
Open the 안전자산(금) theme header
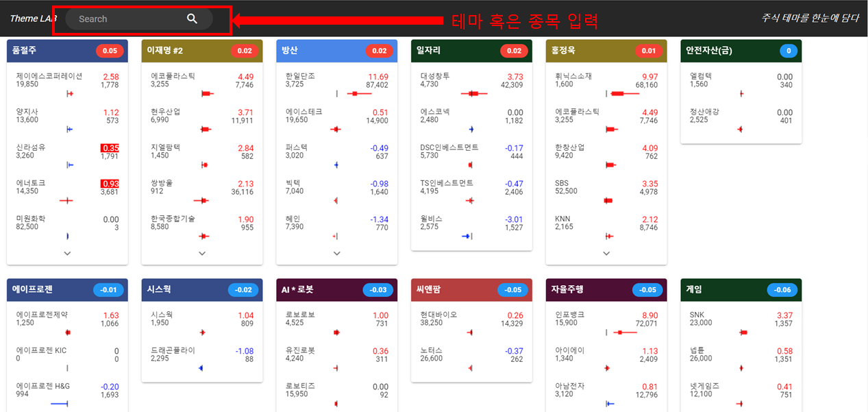741,51
